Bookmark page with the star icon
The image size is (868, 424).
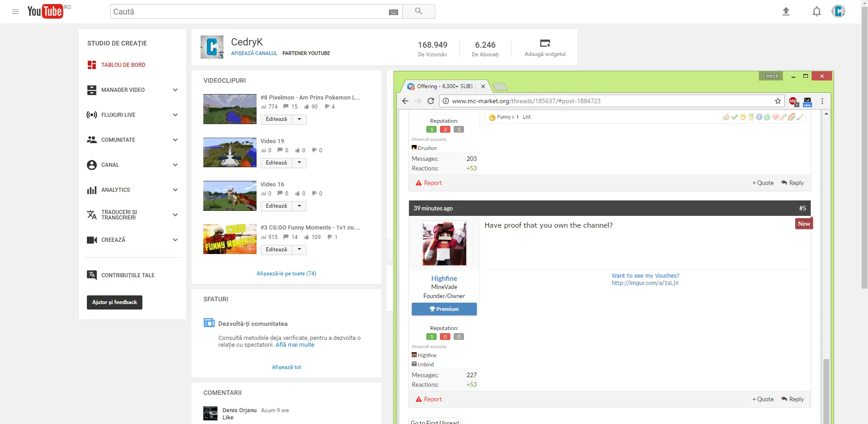778,101
